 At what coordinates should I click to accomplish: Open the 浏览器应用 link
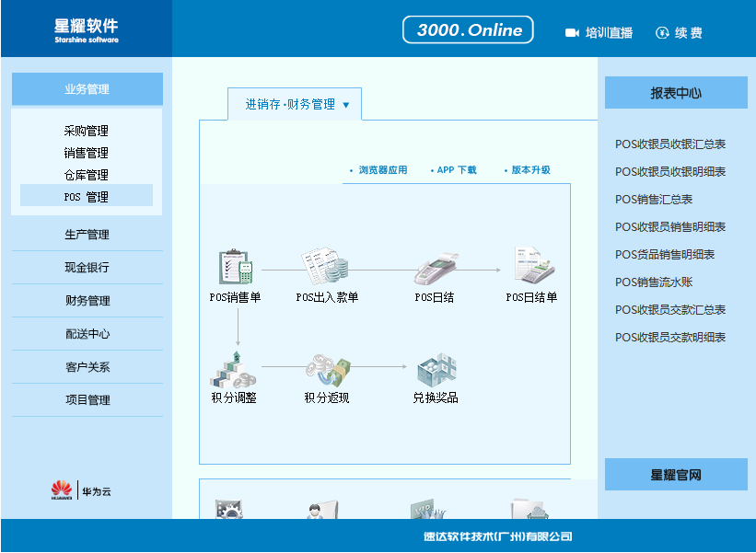(383, 170)
